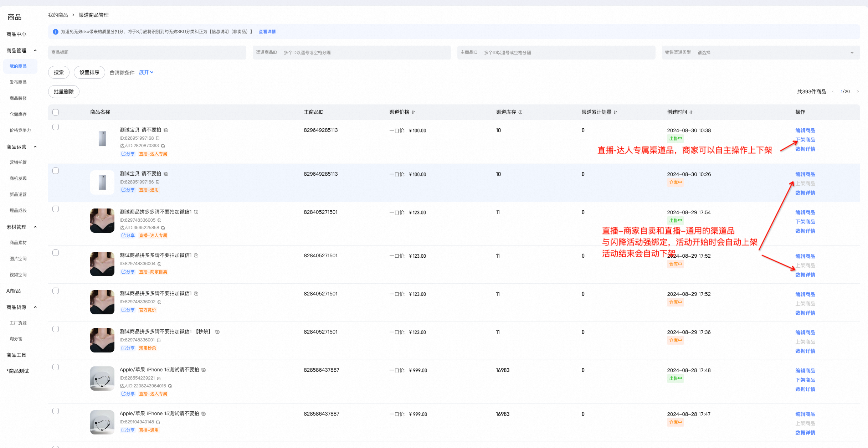Check the row with ID:828951997166
The height and width of the screenshot is (448, 868).
(56, 171)
